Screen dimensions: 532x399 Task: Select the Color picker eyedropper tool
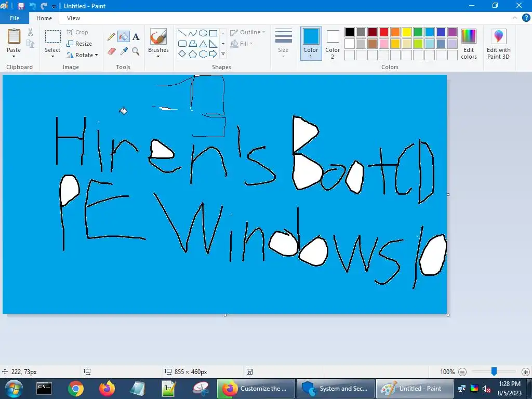coord(124,51)
